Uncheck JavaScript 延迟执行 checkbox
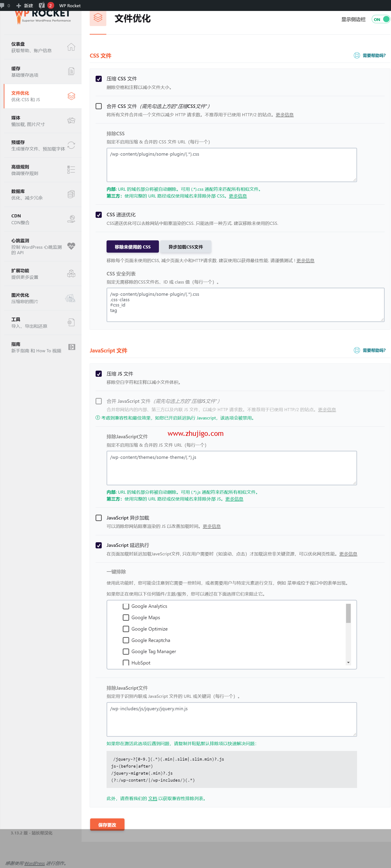This screenshot has height=868, width=391. click(x=98, y=545)
